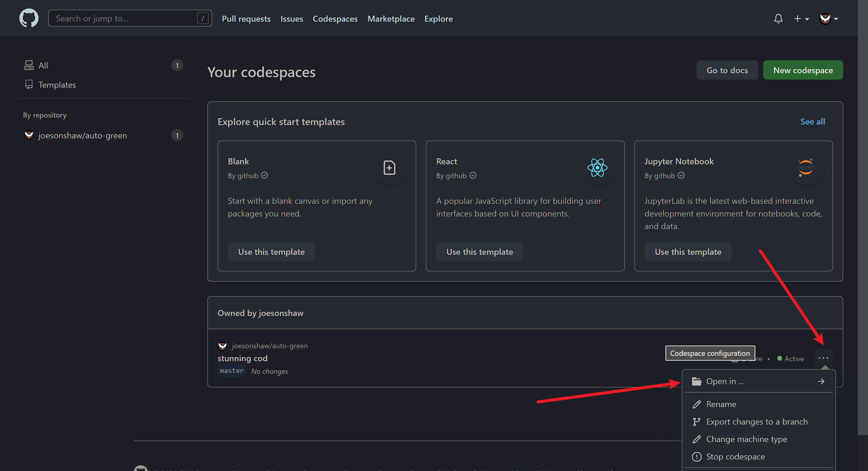Viewport: 868px width, 471px height.
Task: Open the stunning cod codespace
Action: point(242,358)
